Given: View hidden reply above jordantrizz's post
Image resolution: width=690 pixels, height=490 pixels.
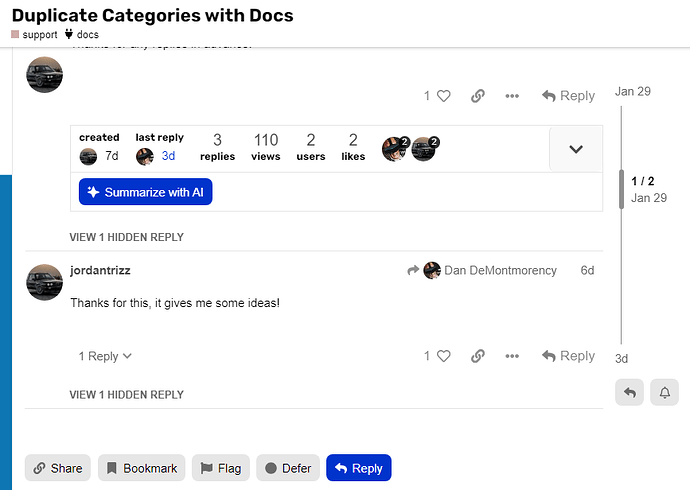Looking at the screenshot, I should [127, 237].
